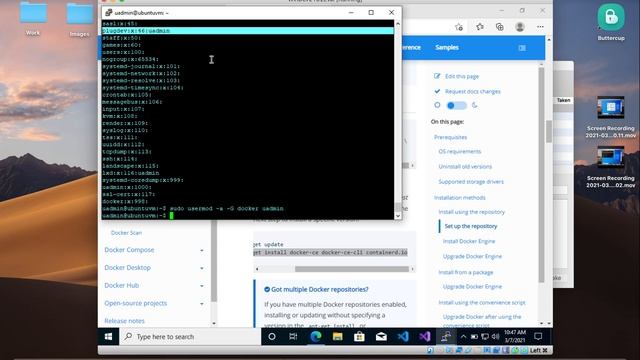Open Visual Studio Code from the taskbar
This screenshot has width=640, height=360.
coord(403,337)
